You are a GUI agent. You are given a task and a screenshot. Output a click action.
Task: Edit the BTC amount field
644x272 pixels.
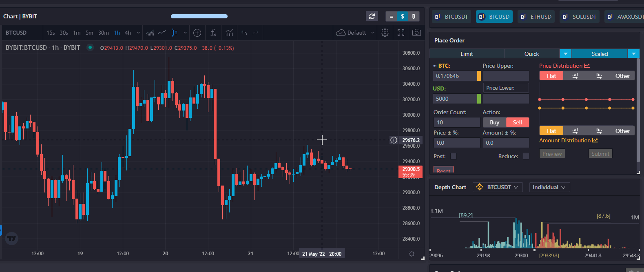455,76
